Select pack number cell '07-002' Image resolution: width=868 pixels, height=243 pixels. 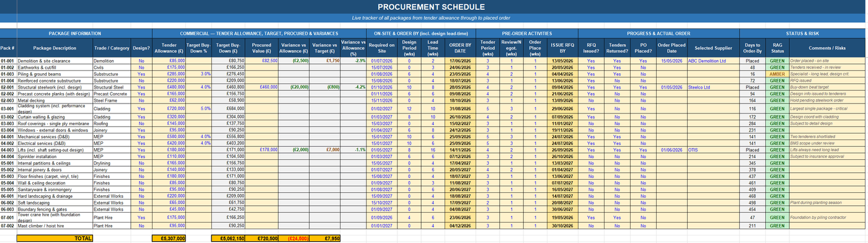tap(7, 226)
